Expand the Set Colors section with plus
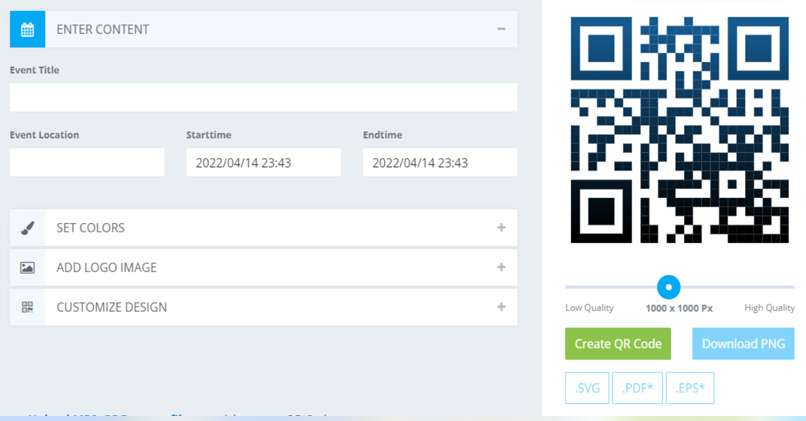The image size is (806, 421). 501,227
